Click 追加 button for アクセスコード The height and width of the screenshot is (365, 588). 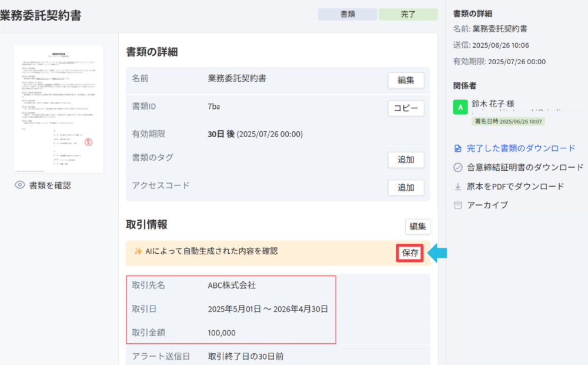[x=406, y=188]
